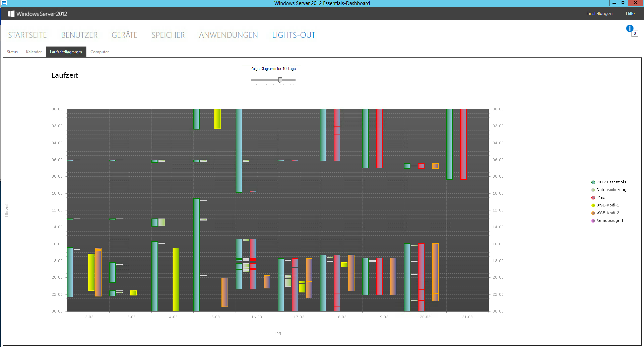Viewport: 644px width, 347px height.
Task: Switch to the Computer tab
Action: (x=100, y=52)
